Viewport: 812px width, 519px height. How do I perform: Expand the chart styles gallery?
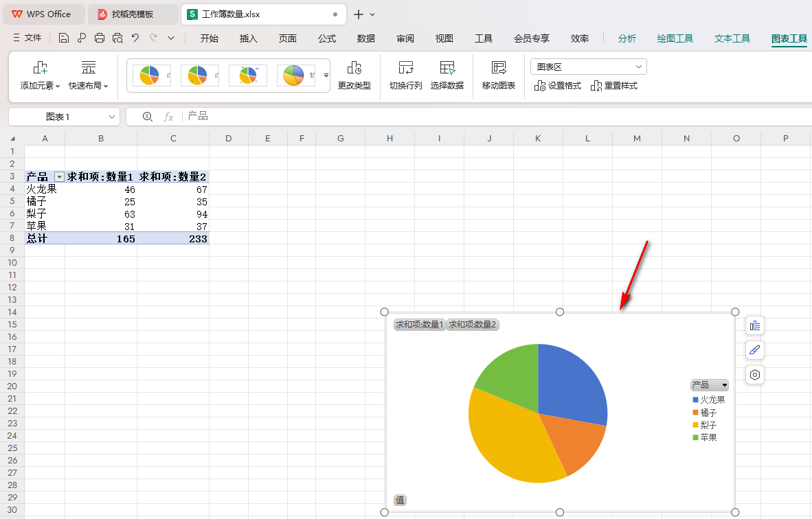coord(326,76)
